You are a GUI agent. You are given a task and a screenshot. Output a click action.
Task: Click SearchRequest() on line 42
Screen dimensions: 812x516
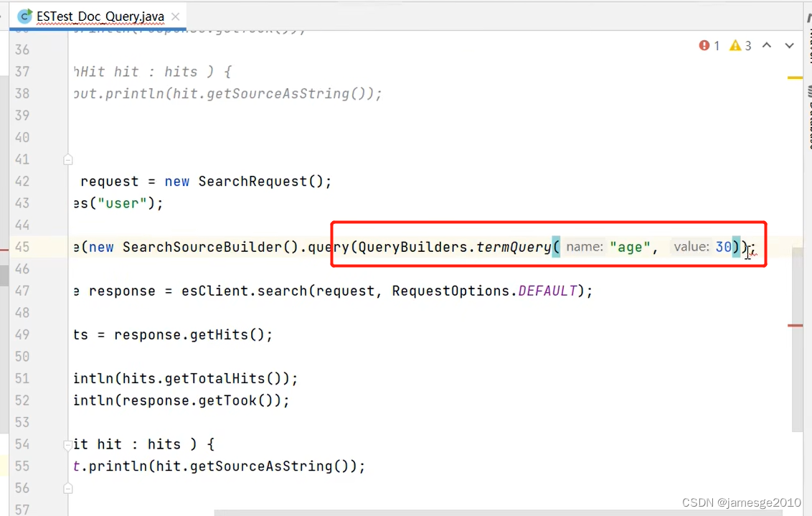pos(261,182)
